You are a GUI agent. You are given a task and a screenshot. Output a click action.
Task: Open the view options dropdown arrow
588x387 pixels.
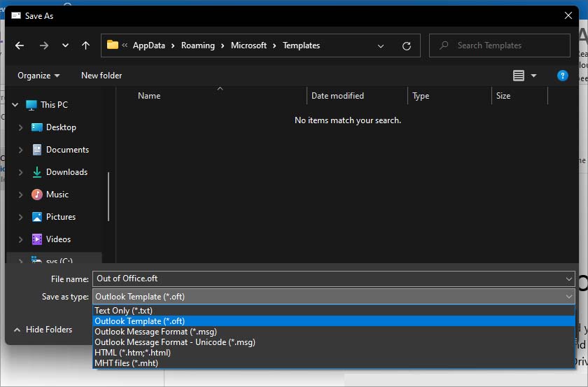click(534, 76)
